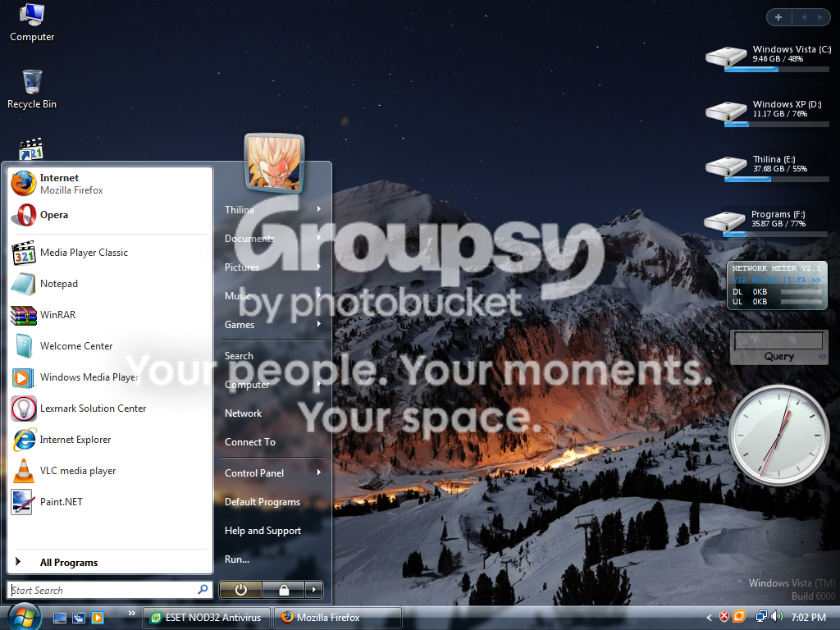The image size is (840, 630).
Task: Launch Paint.NET from the Start menu
Action: pyautogui.click(x=110, y=502)
